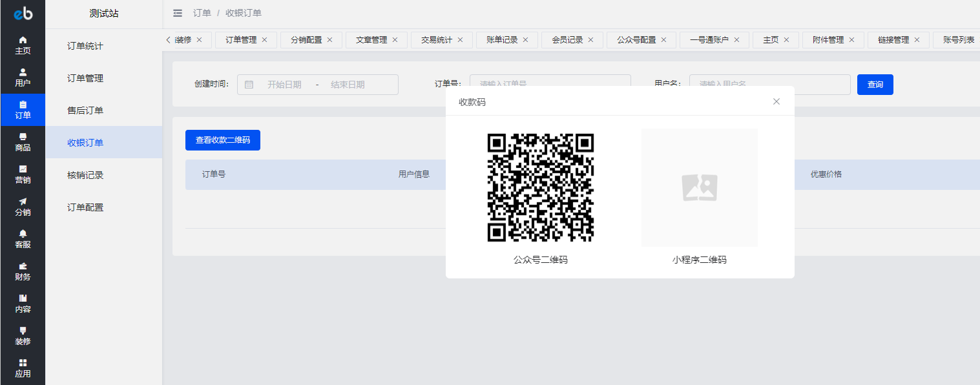Open the 创建时间 date range picker
The width and height of the screenshot is (980, 385).
318,85
